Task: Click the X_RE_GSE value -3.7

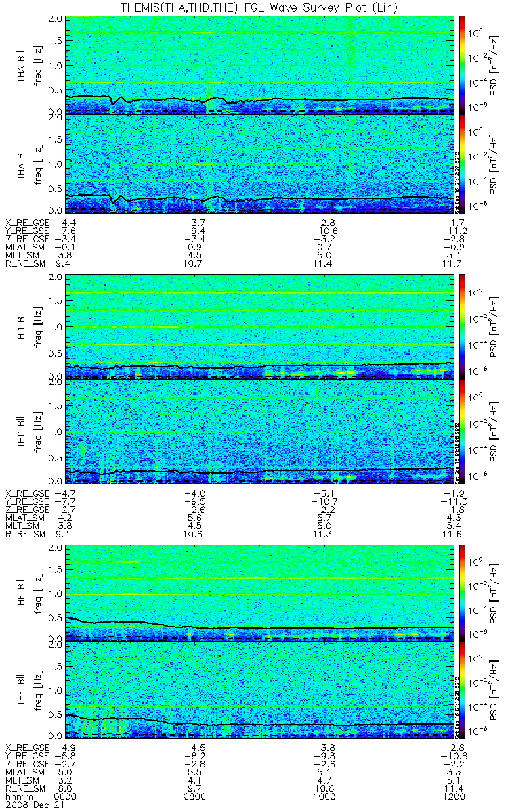Action: click(195, 222)
